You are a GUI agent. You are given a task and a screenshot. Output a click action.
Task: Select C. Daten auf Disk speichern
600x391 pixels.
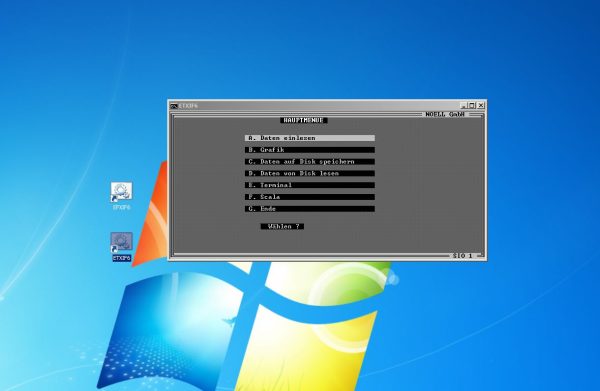click(310, 162)
